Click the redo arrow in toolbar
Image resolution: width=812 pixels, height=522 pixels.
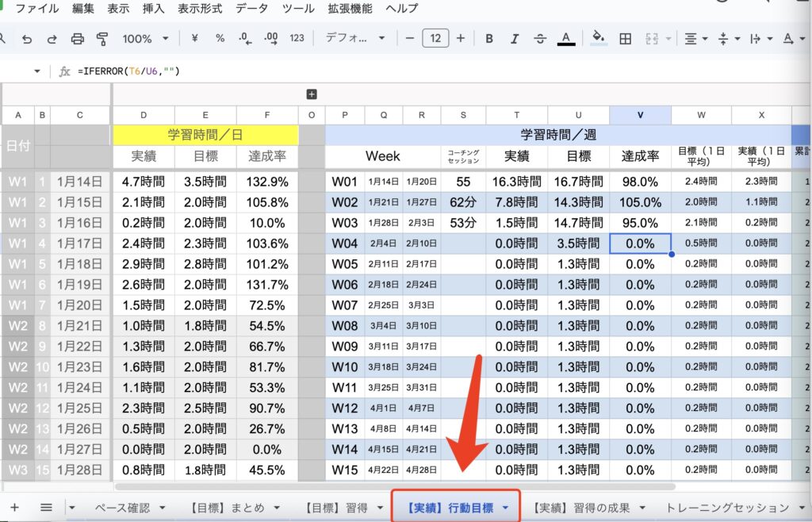point(52,39)
